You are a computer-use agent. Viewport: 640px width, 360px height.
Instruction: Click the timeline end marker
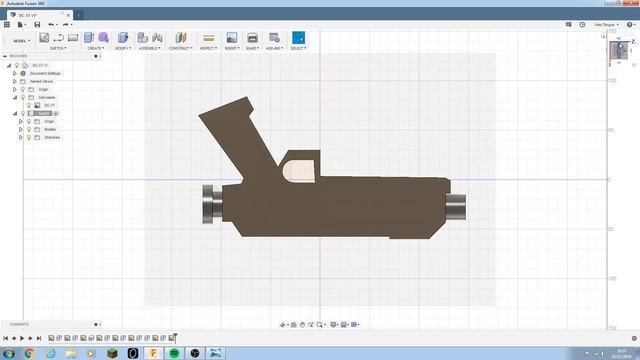click(x=176, y=337)
